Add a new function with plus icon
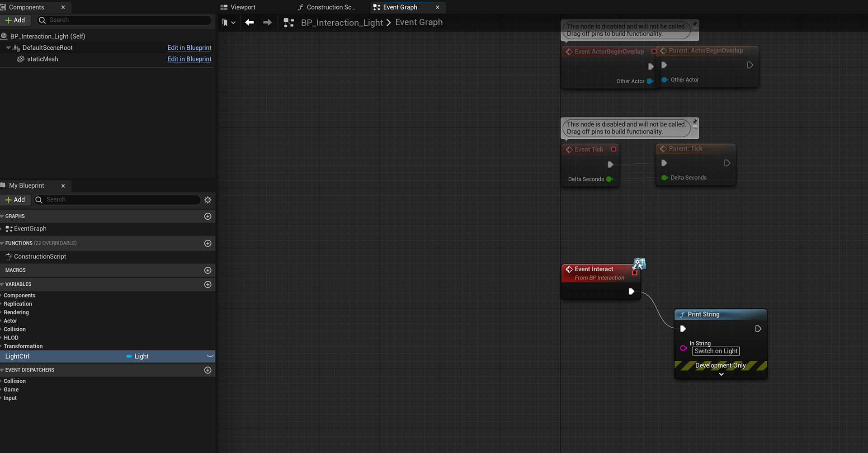The image size is (868, 453). pos(208,243)
